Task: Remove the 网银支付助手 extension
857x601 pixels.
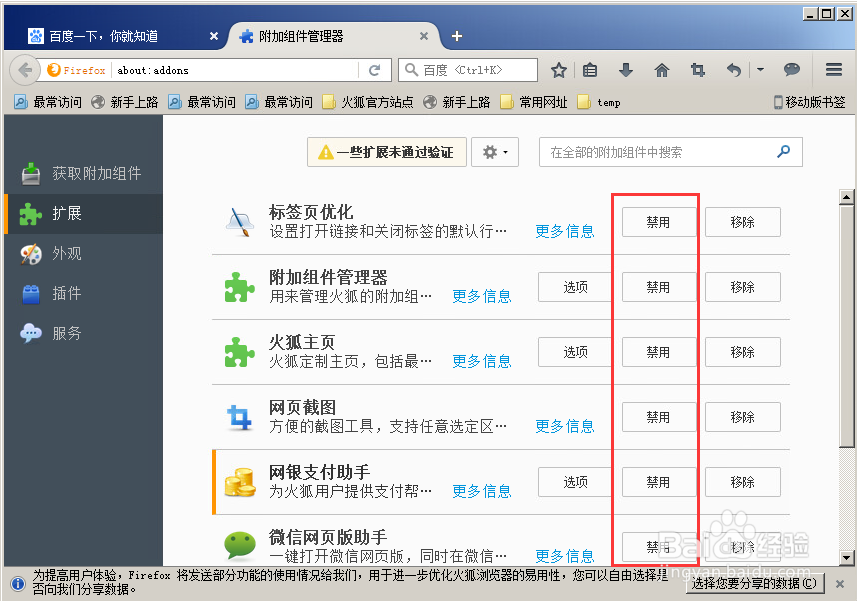Action: (742, 482)
